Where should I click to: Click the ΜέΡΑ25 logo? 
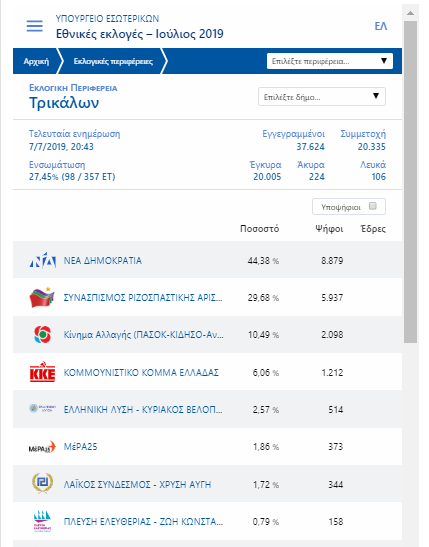point(42,447)
